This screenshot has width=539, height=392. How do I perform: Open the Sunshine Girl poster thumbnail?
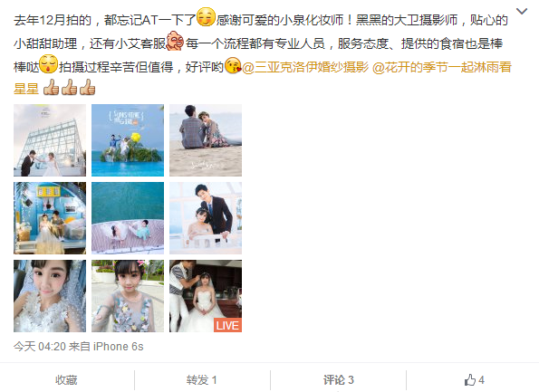pyautogui.click(x=128, y=140)
